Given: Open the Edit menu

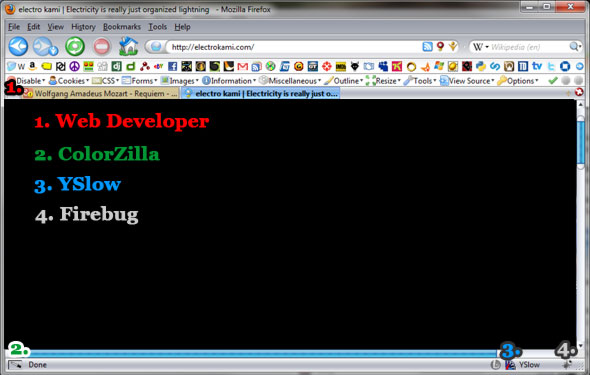Looking at the screenshot, I should tap(33, 27).
